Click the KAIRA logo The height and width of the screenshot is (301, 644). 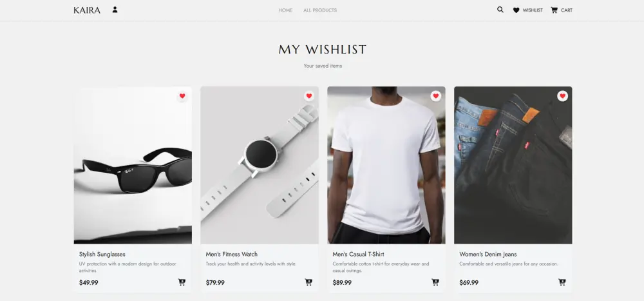pyautogui.click(x=87, y=10)
